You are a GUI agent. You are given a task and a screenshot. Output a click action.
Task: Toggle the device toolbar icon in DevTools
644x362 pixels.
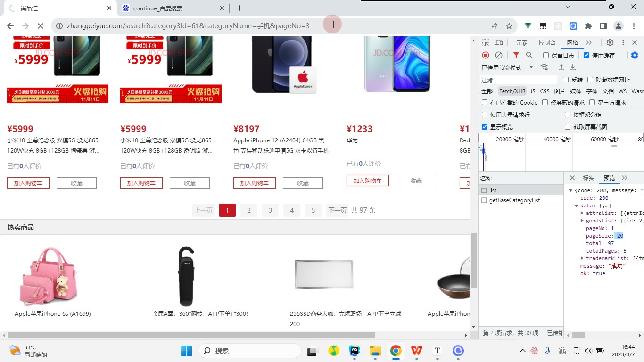(x=499, y=42)
